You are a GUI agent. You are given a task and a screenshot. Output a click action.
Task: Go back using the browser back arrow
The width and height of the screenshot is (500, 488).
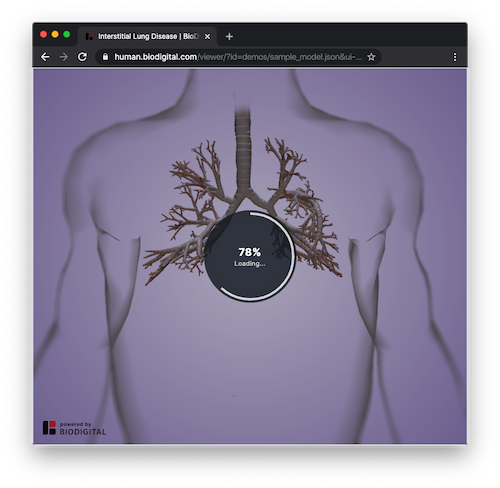click(x=45, y=57)
